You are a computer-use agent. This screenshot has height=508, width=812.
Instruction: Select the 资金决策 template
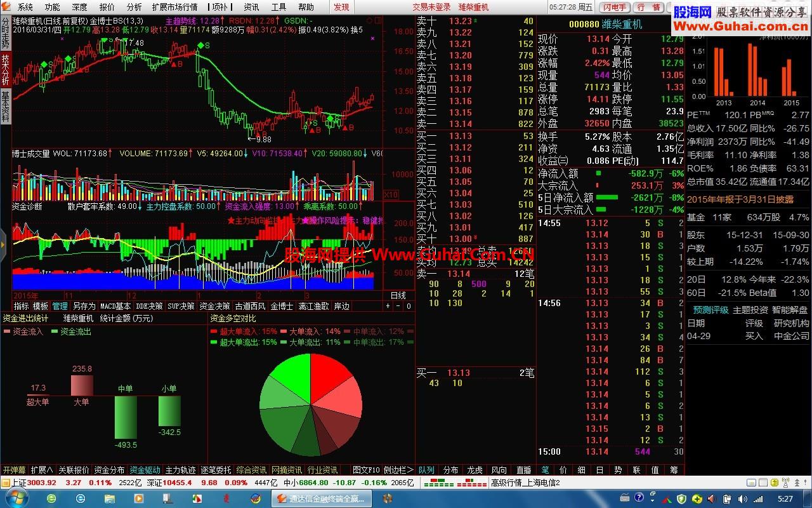click(x=214, y=306)
